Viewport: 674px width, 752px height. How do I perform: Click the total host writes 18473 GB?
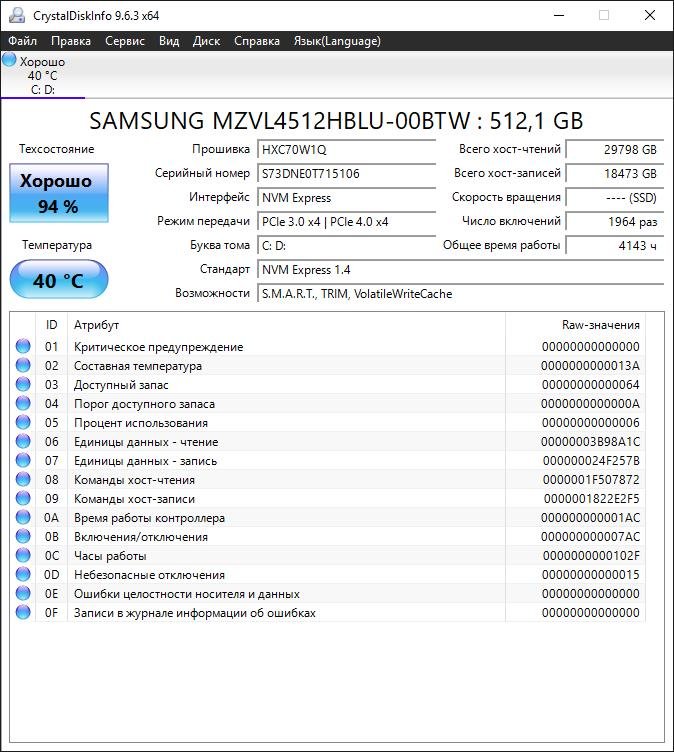(615, 173)
